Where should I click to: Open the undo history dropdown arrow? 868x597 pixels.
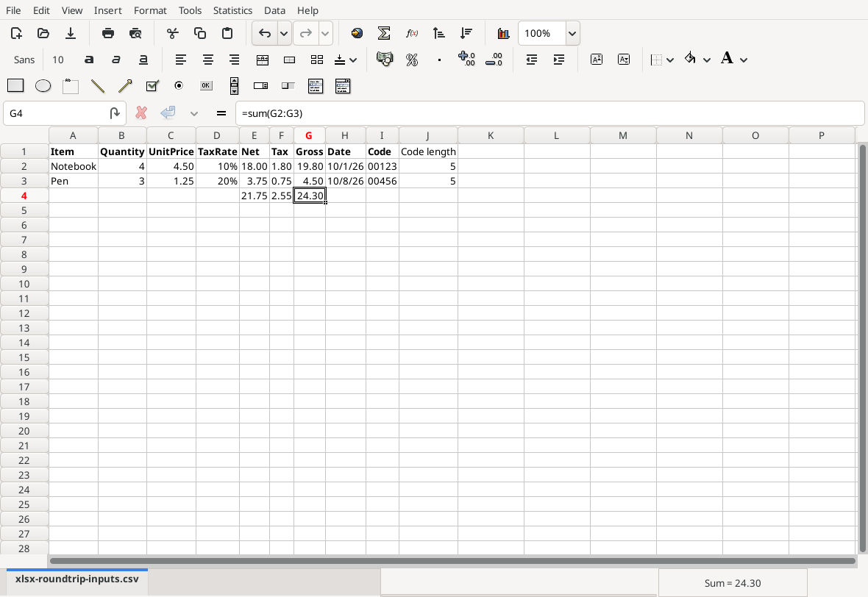point(284,33)
